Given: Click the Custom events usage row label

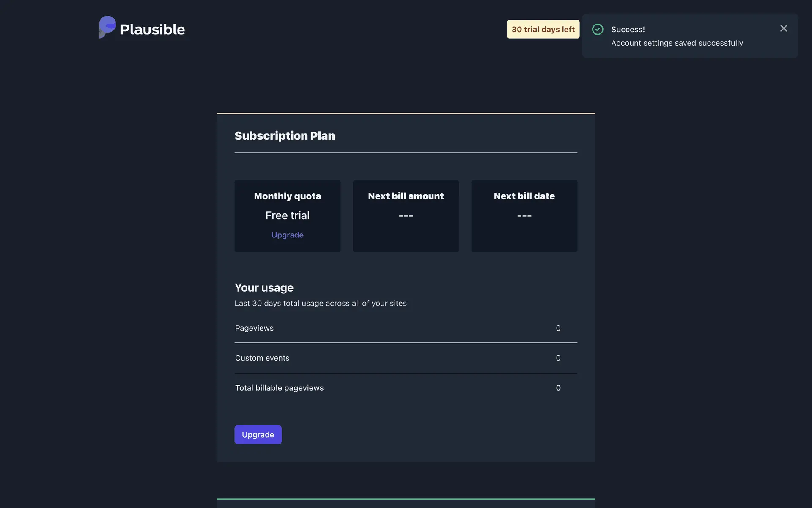Looking at the screenshot, I should point(262,358).
